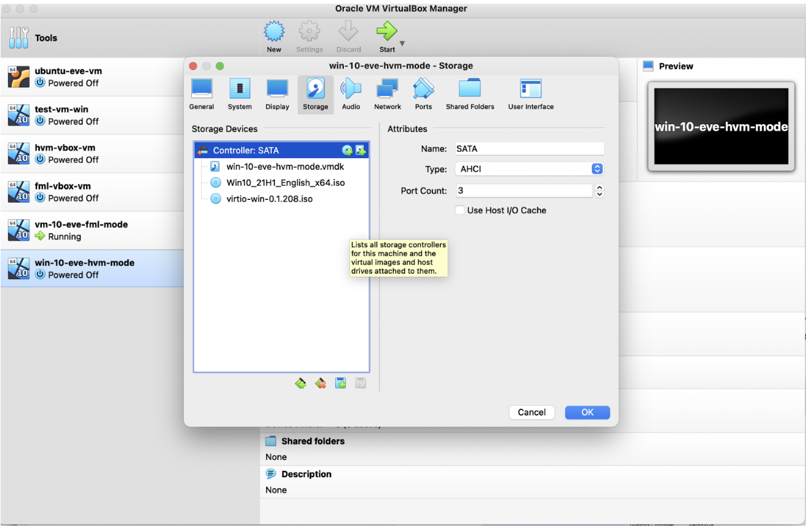The height and width of the screenshot is (530, 812).
Task: Confirm changes with the OK button
Action: pos(587,412)
